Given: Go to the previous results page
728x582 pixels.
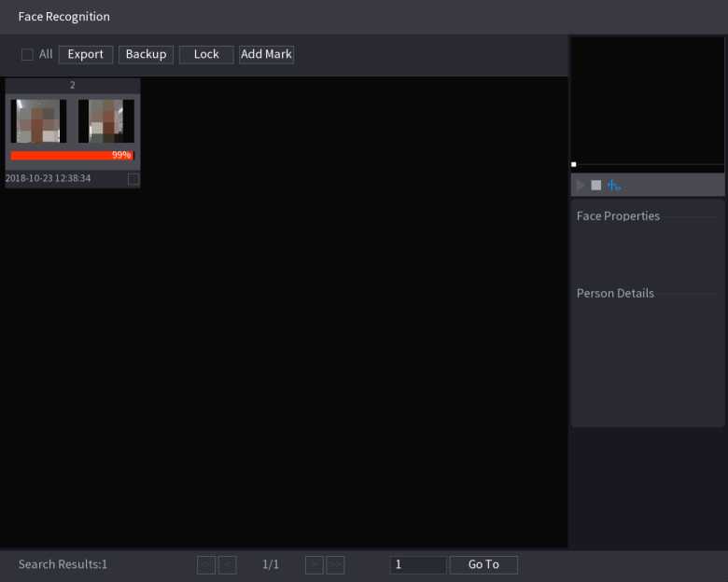Looking at the screenshot, I should coord(227,564).
